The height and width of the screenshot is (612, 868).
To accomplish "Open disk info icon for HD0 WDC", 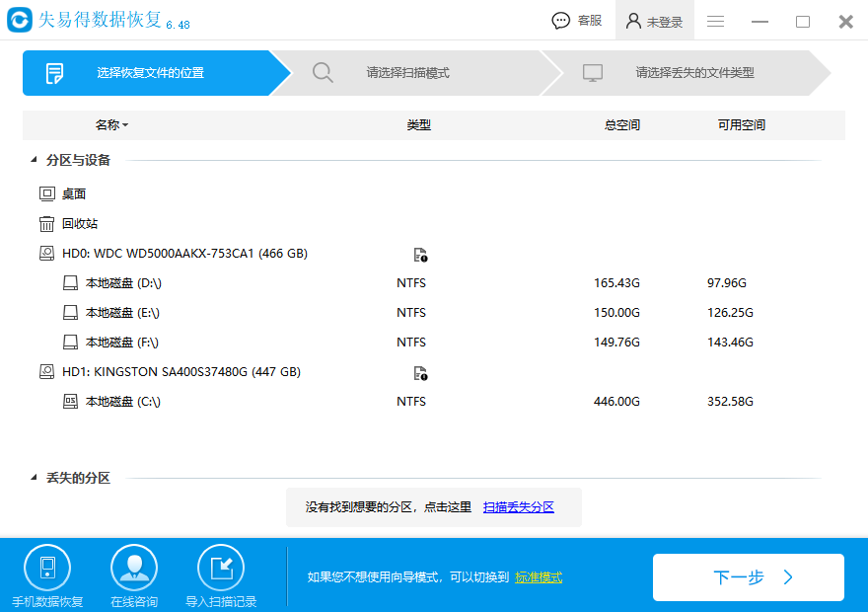I will [x=420, y=255].
